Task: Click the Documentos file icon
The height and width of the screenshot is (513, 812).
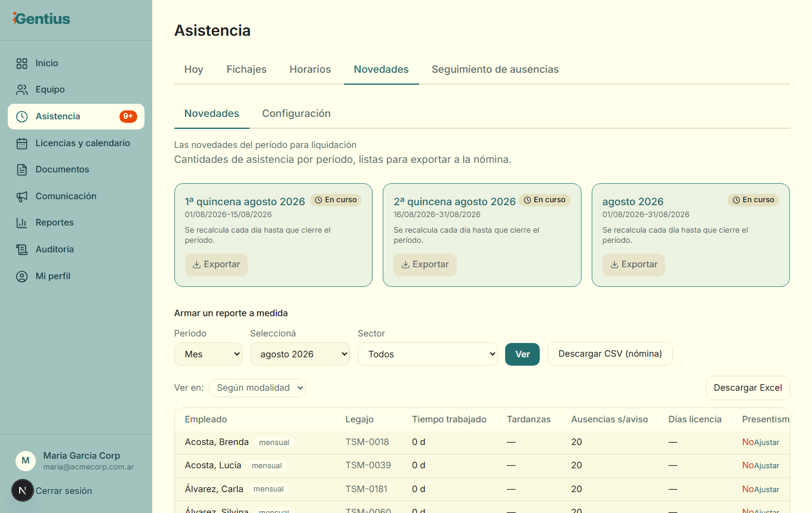Action: coord(22,169)
